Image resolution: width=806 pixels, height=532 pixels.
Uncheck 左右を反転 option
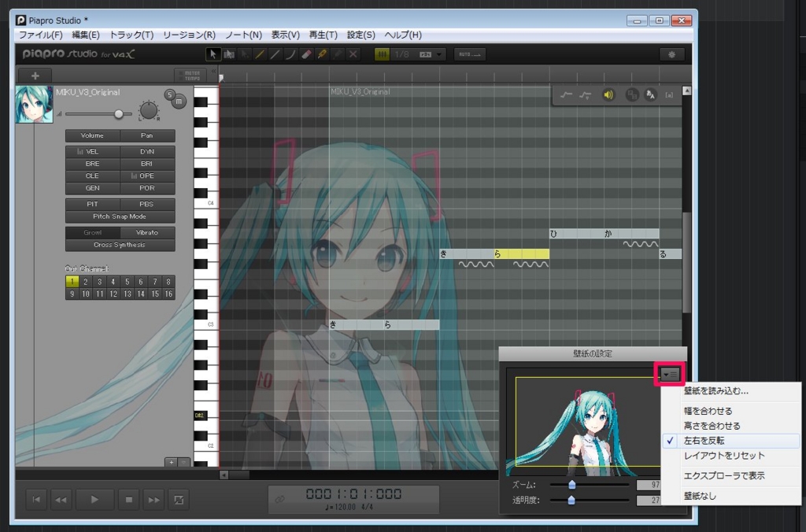[x=704, y=441]
